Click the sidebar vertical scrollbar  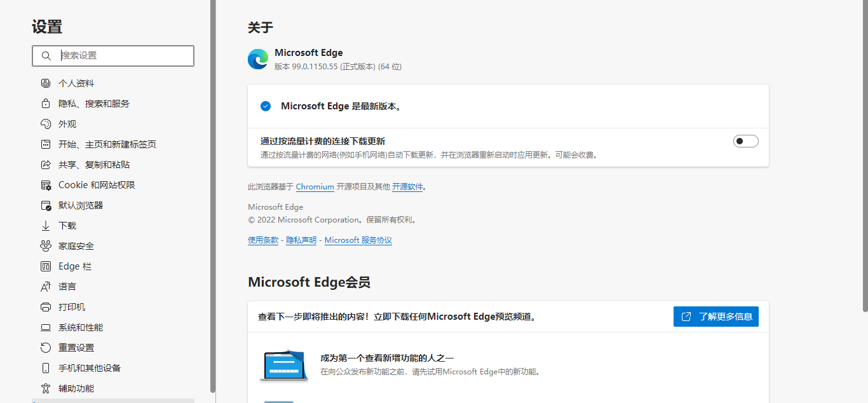(x=213, y=196)
